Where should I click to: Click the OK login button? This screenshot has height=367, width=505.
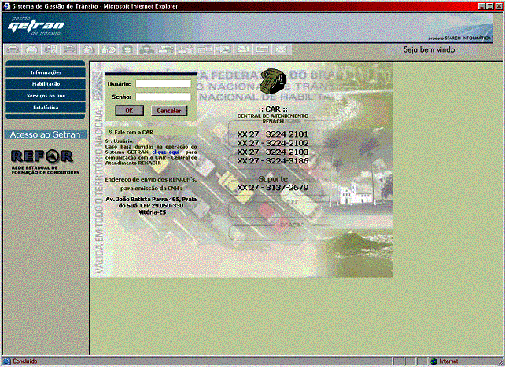129,110
